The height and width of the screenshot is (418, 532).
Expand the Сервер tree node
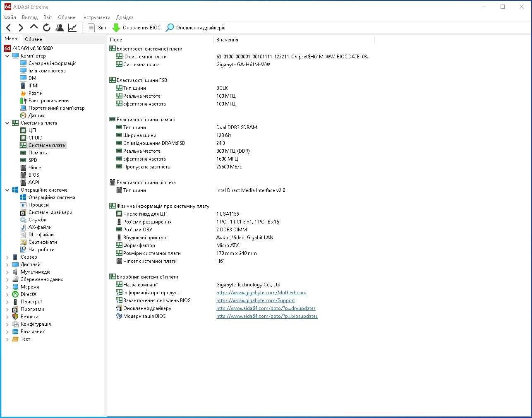7,257
